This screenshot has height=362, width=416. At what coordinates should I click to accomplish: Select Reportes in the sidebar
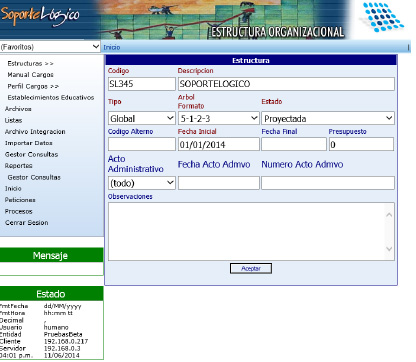click(18, 166)
